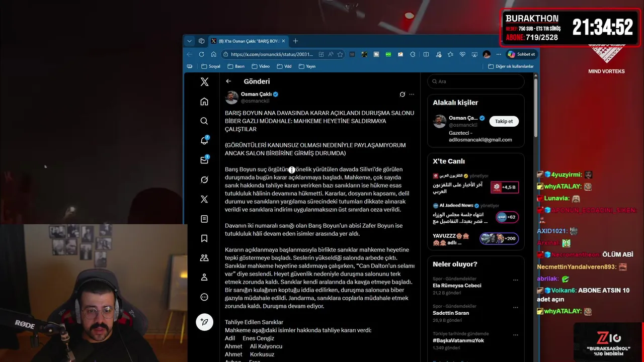Click the browser Home toolbar button
The width and height of the screenshot is (644, 362).
tap(214, 54)
